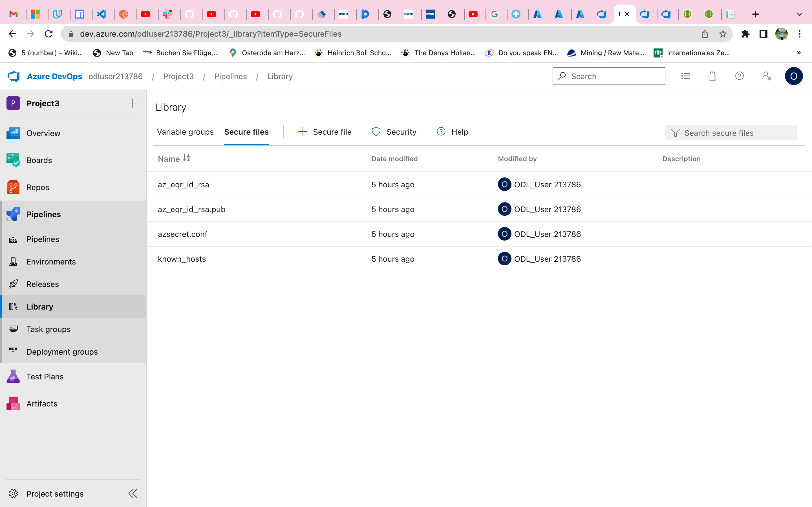The image size is (812, 507).
Task: Switch to the Variable groups tab
Action: [185, 132]
